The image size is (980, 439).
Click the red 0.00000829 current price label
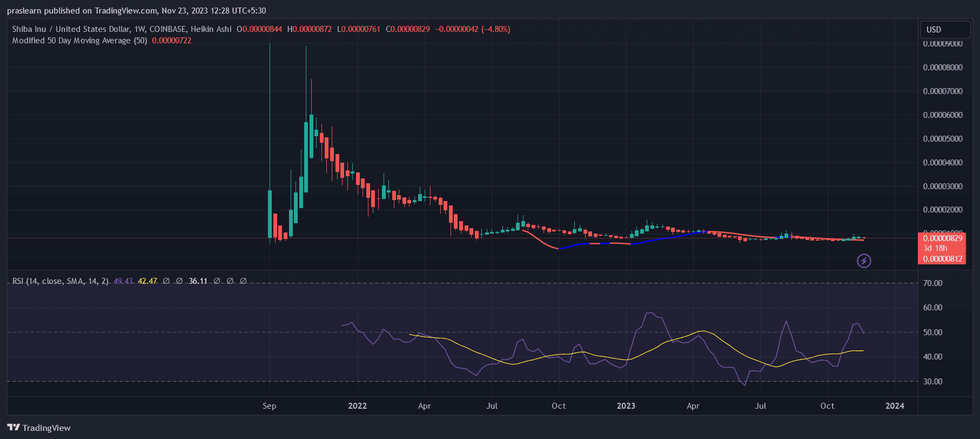pos(942,238)
